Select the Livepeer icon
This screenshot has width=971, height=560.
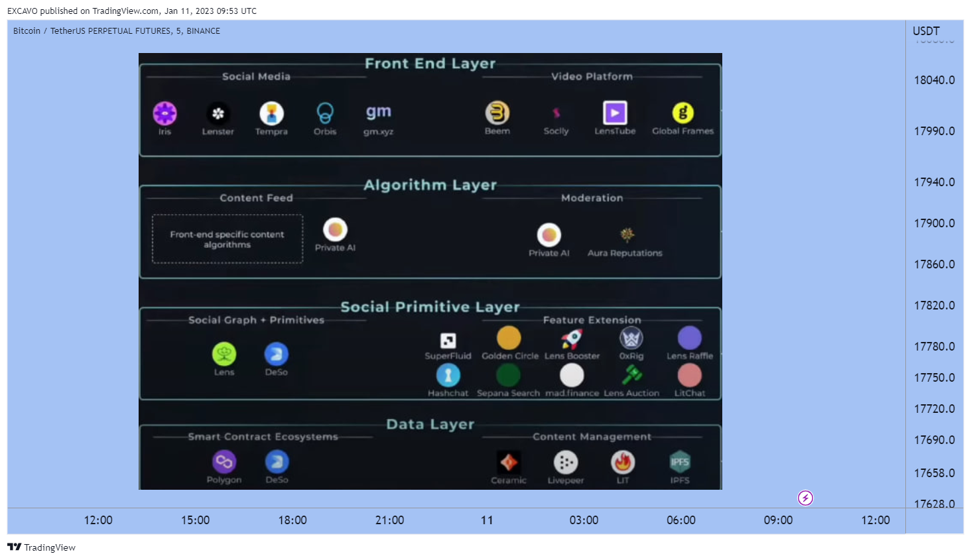(566, 462)
